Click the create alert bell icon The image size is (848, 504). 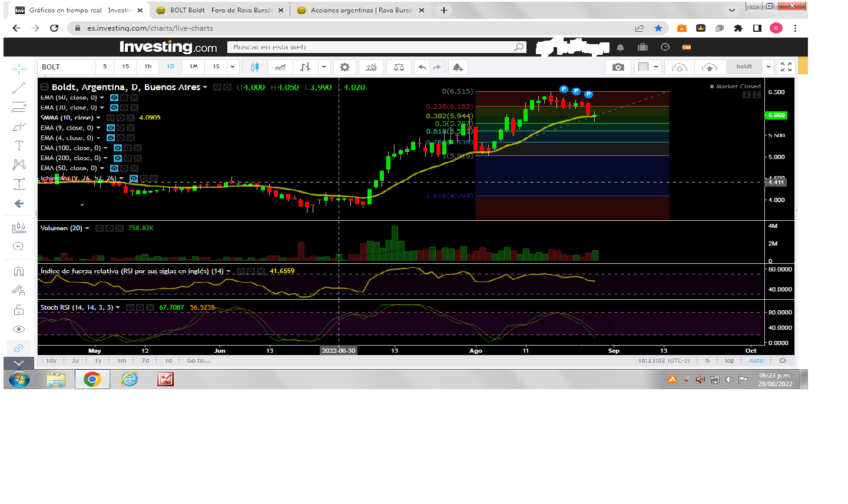pos(458,67)
